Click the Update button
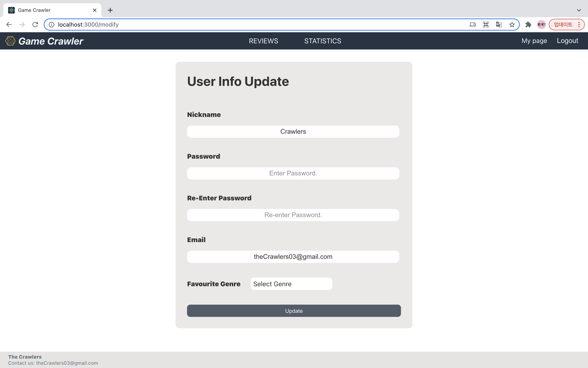The image size is (588, 368). point(294,311)
